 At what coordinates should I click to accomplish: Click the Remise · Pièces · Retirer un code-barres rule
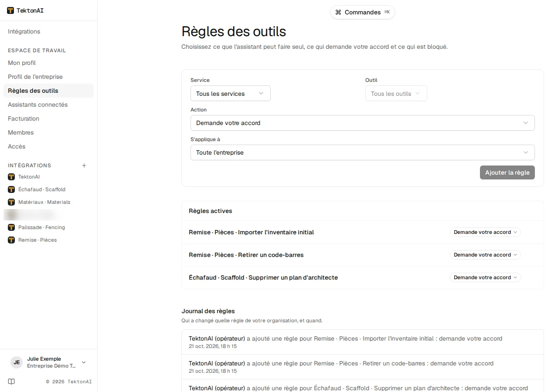click(246, 255)
